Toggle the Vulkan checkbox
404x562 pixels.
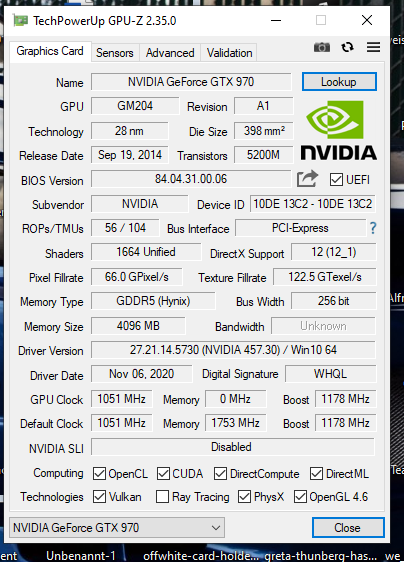99,497
